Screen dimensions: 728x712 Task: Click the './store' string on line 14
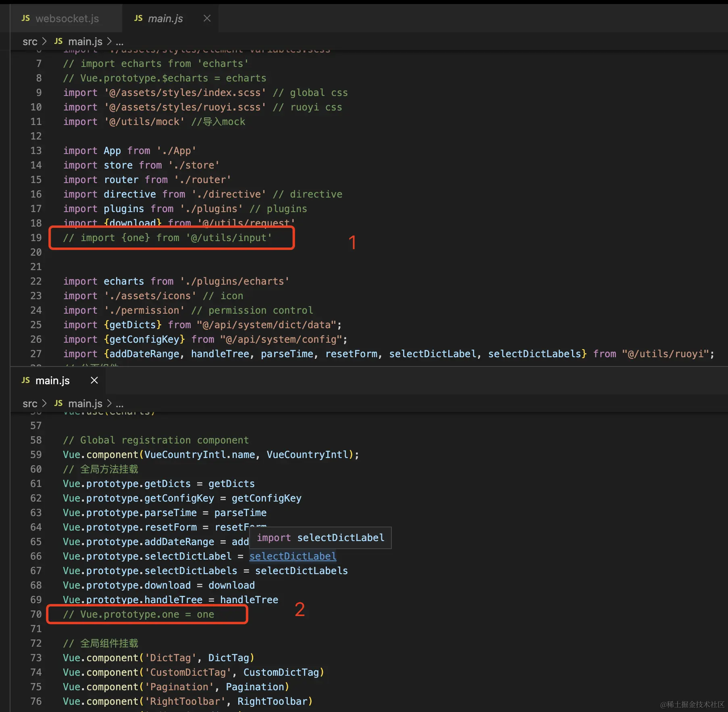click(x=194, y=165)
